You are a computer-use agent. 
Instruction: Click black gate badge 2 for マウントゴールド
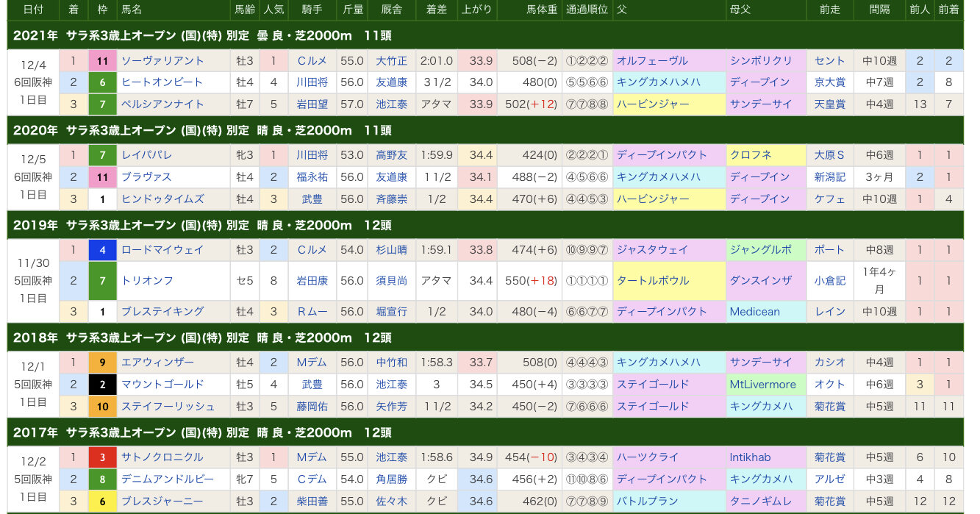(102, 385)
